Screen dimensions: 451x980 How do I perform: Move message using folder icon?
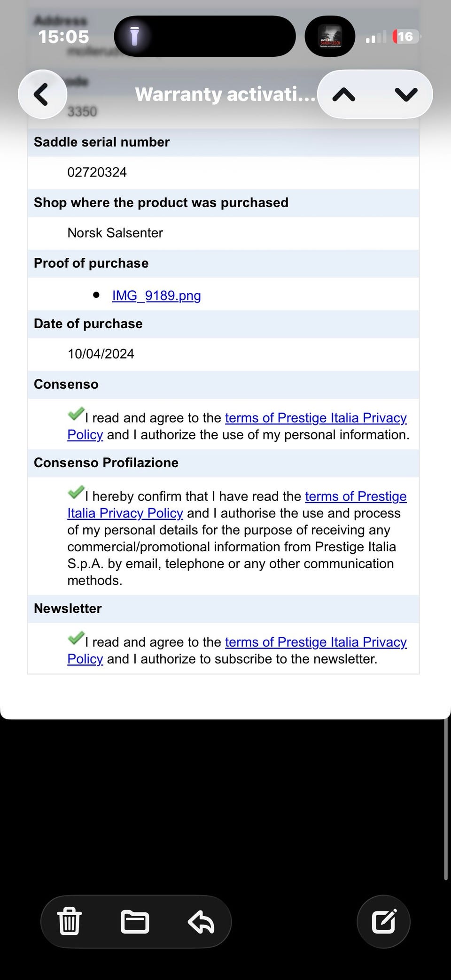tap(135, 921)
